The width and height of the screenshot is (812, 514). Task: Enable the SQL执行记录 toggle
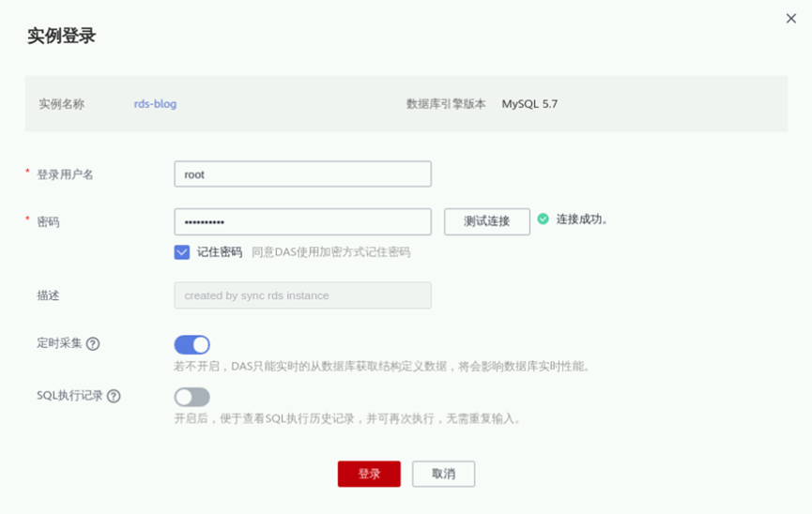tap(192, 397)
